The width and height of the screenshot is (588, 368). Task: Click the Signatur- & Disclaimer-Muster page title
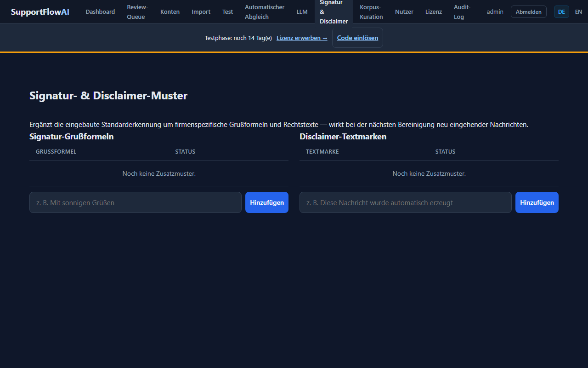[108, 96]
